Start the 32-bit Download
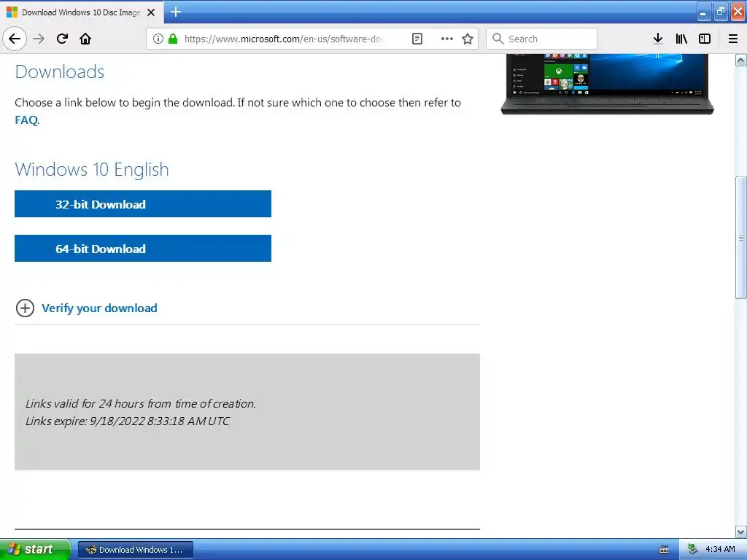This screenshot has width=747, height=560. 143,204
